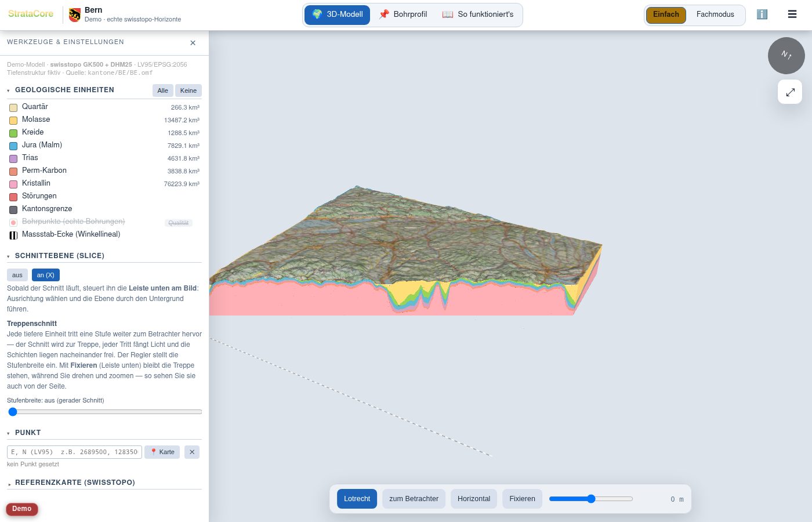
Task: Pick point on map with Karte button
Action: click(162, 452)
